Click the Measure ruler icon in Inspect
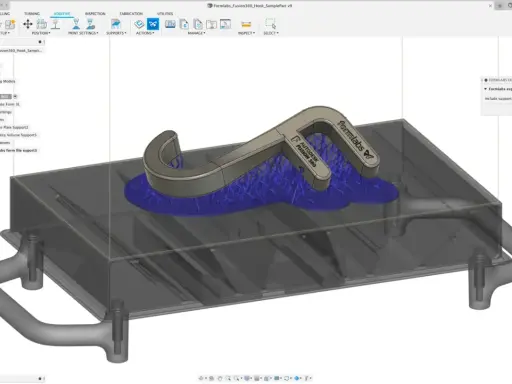 coord(246,24)
